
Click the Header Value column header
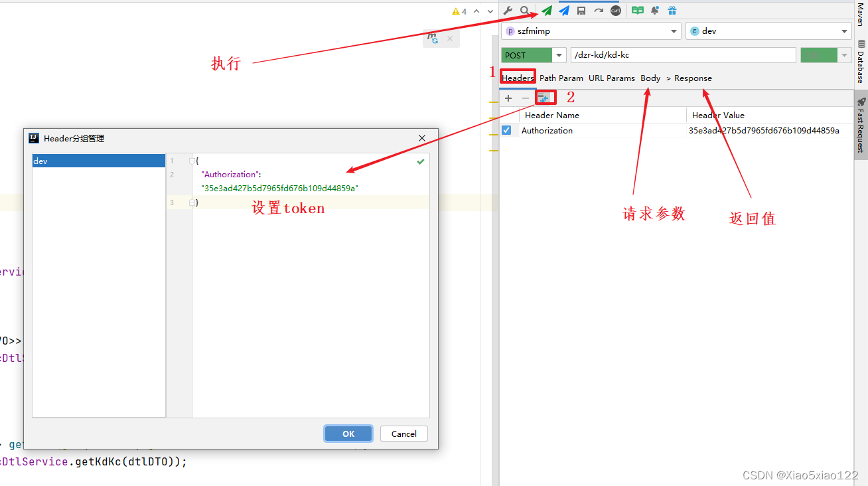click(718, 115)
